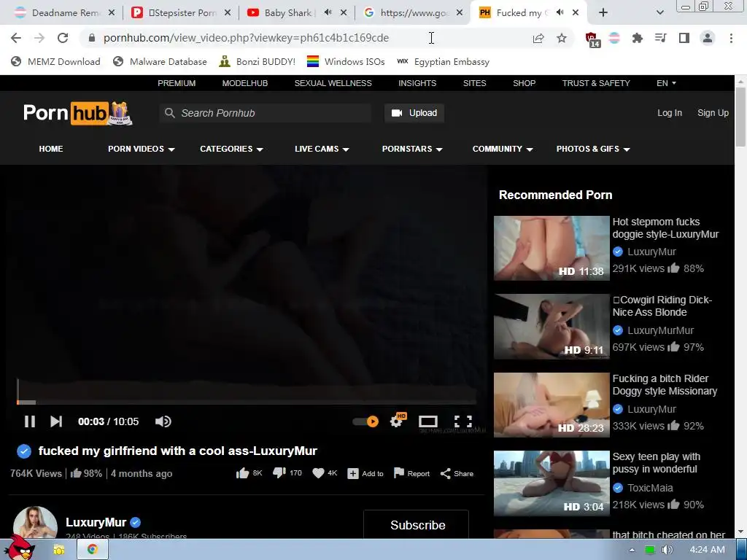Skip to the next video
Viewport: 747px width, 560px height.
[x=56, y=421]
